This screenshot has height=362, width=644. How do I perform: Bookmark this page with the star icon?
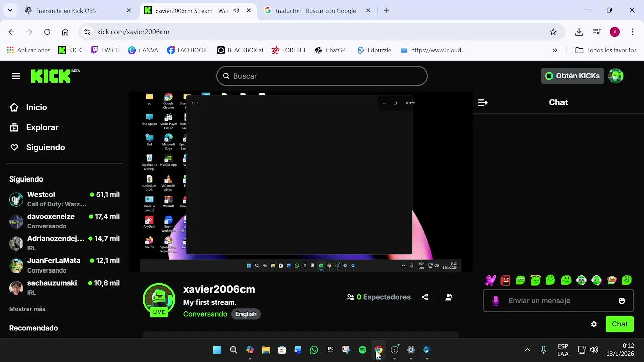(x=553, y=32)
